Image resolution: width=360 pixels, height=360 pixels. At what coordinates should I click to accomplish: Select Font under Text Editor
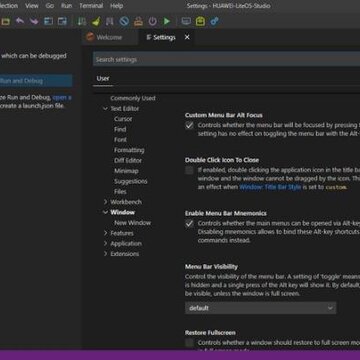[x=120, y=140]
